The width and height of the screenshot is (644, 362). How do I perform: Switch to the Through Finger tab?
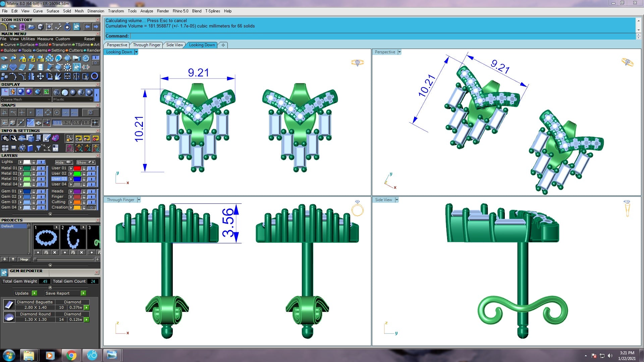coord(147,45)
